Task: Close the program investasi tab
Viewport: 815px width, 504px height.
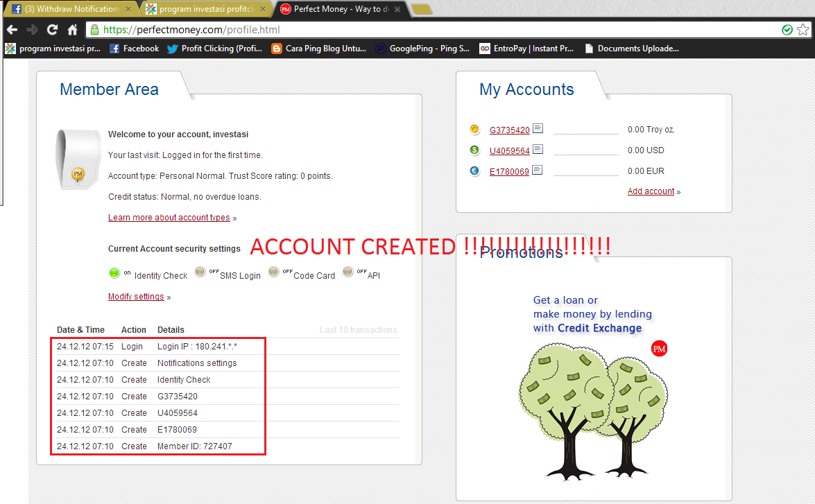Action: click(x=263, y=9)
